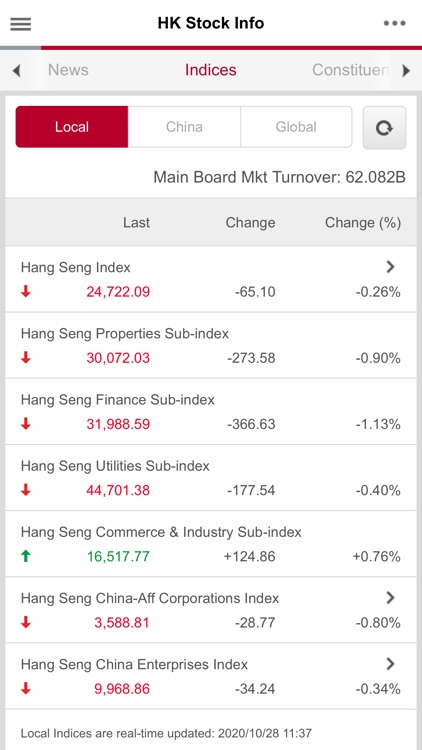The height and width of the screenshot is (750, 422).
Task: Expand Hang Seng Index details chevron
Action: pyautogui.click(x=390, y=267)
